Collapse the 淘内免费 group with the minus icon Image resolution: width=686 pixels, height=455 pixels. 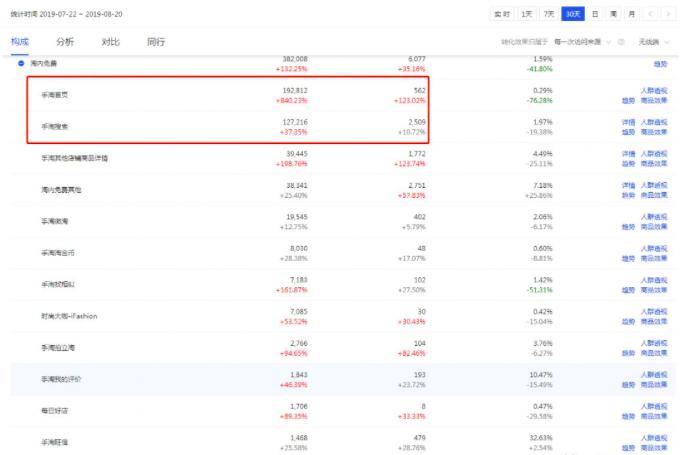[21, 63]
